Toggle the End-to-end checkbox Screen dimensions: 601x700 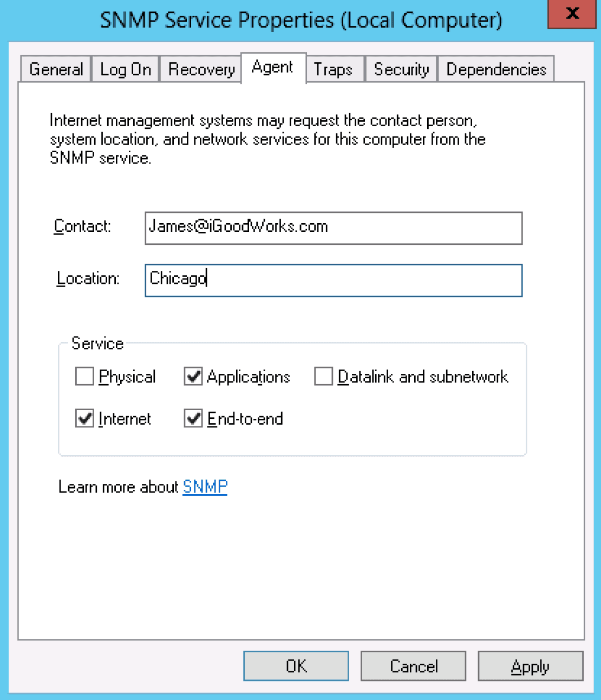point(193,418)
